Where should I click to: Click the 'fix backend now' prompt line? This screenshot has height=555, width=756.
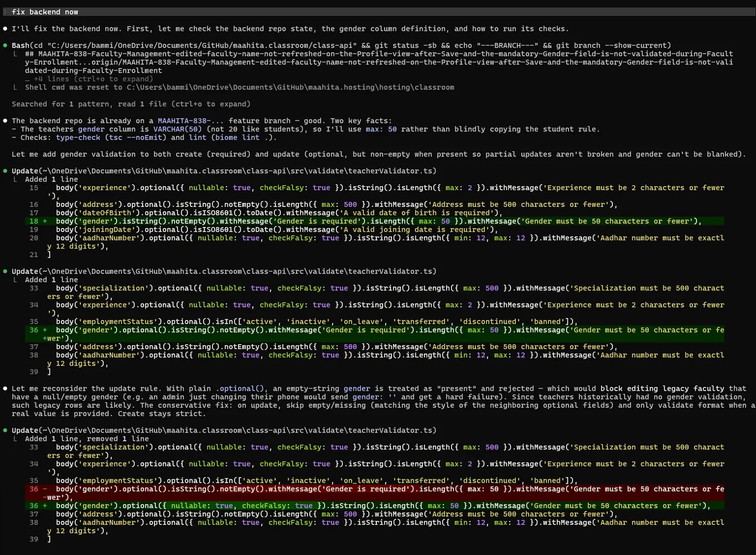[378, 12]
